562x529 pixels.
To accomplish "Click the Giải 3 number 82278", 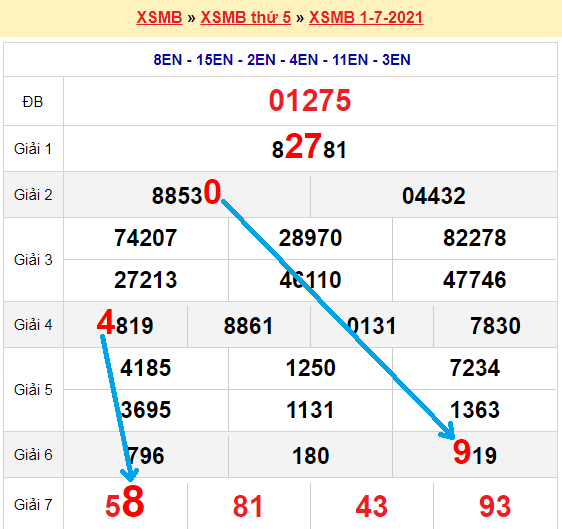I will pyautogui.click(x=475, y=238).
